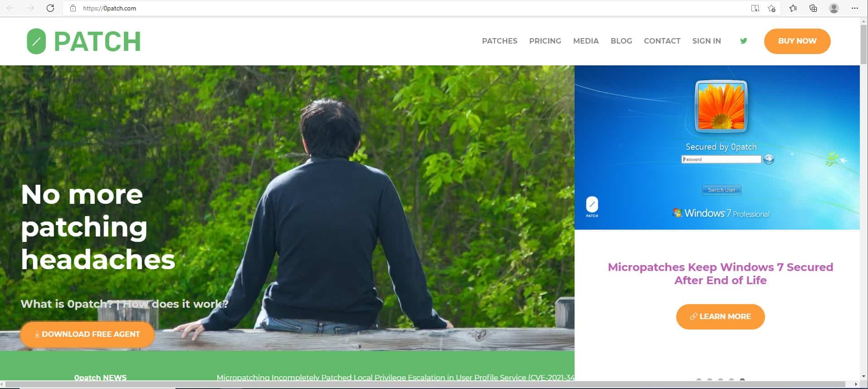
Task: Open the Twitter bird icon in navigation
Action: click(x=744, y=41)
